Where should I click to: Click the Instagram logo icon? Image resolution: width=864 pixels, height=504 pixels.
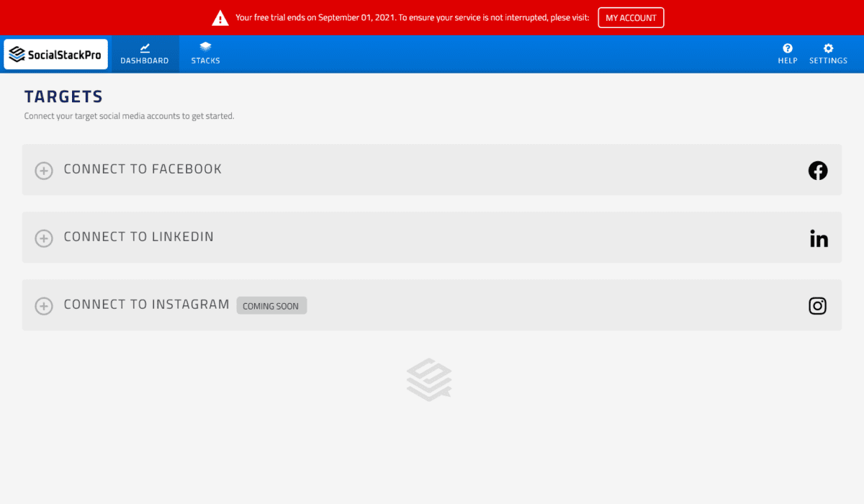818,306
